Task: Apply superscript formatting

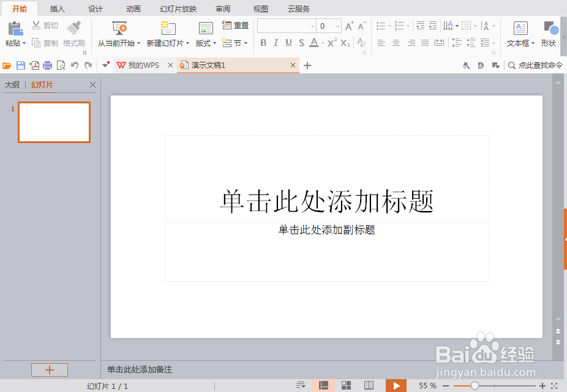Action: (x=332, y=43)
